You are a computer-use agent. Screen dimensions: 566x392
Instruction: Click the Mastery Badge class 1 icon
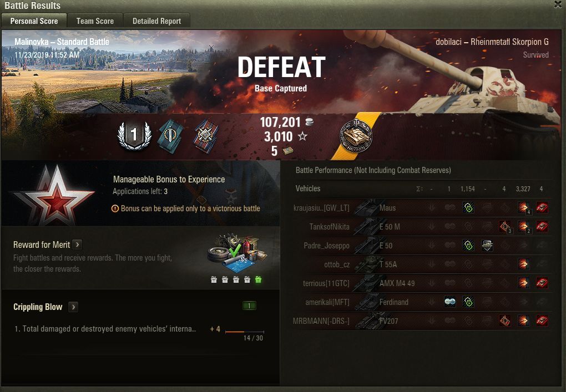(x=134, y=136)
